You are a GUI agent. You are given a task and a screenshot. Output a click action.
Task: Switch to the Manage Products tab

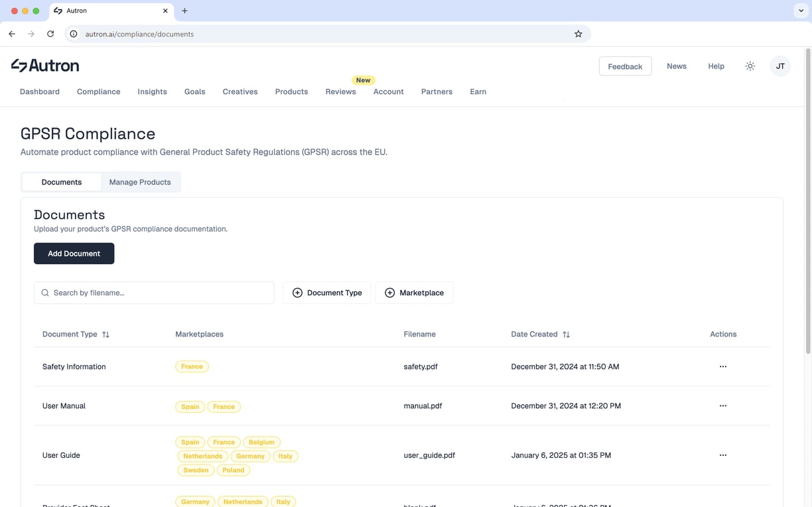(140, 182)
